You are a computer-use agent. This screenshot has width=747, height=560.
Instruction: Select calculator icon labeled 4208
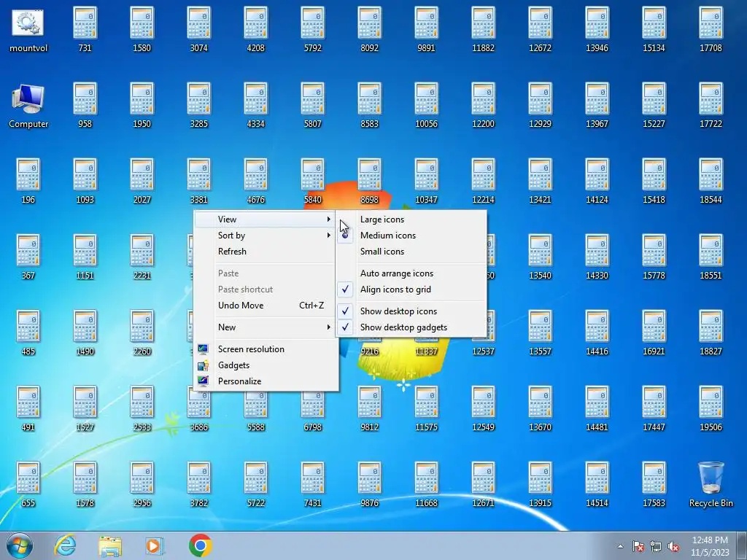[x=256, y=29]
